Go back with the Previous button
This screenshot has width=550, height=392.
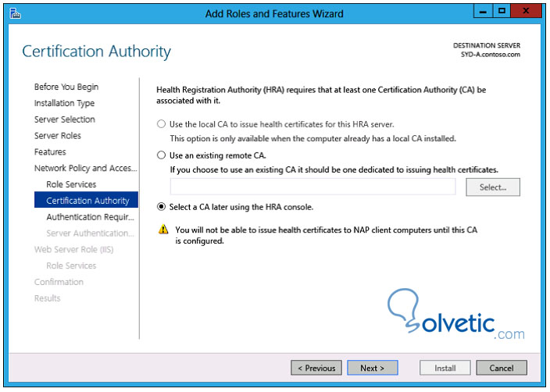pyautogui.click(x=316, y=368)
